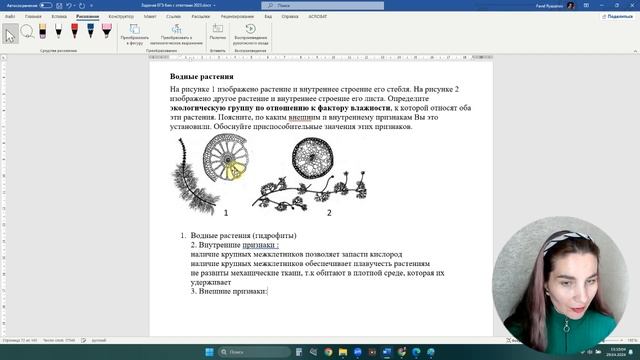The width and height of the screenshot is (640, 360).
Task: Click the page count in status bar
Action: coord(20,340)
